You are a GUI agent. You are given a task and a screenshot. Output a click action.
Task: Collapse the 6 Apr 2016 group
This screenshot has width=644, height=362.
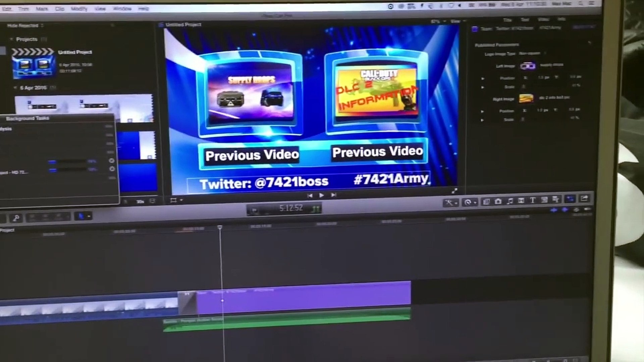click(x=15, y=88)
